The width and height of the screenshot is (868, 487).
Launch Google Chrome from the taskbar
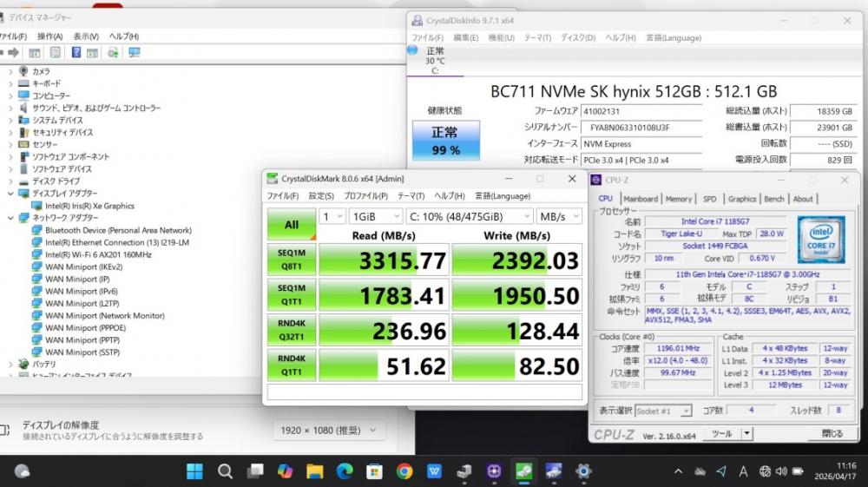point(404,471)
